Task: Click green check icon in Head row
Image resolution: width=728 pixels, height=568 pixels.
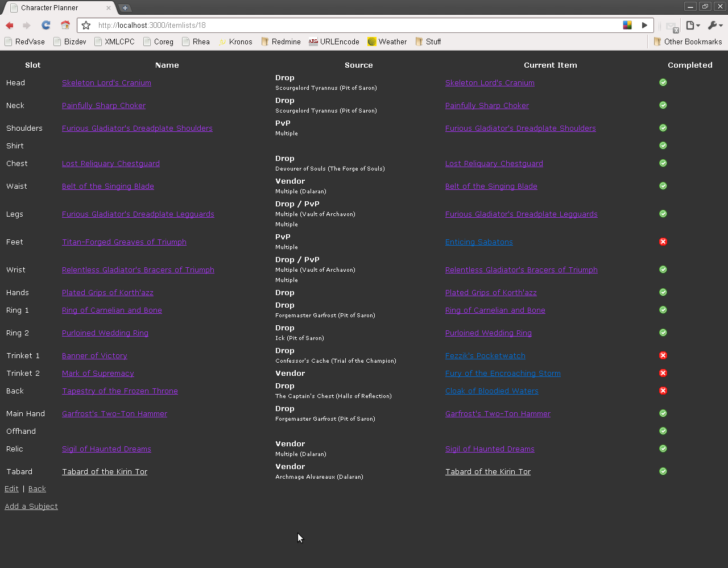Action: (x=663, y=82)
